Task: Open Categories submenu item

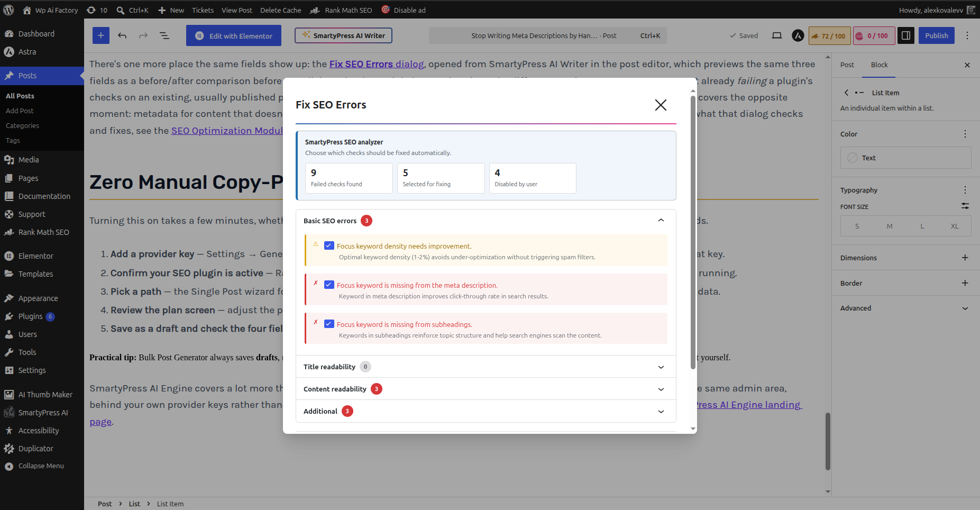Action: coord(22,125)
